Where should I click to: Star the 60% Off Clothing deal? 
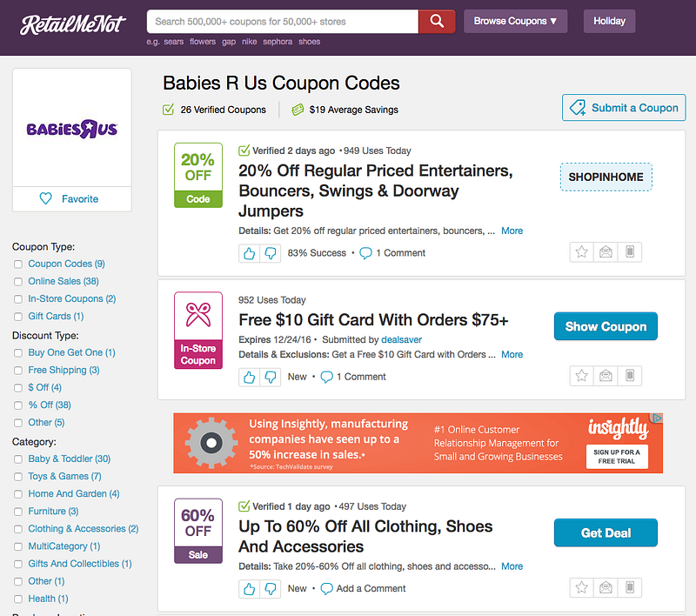coord(581,587)
